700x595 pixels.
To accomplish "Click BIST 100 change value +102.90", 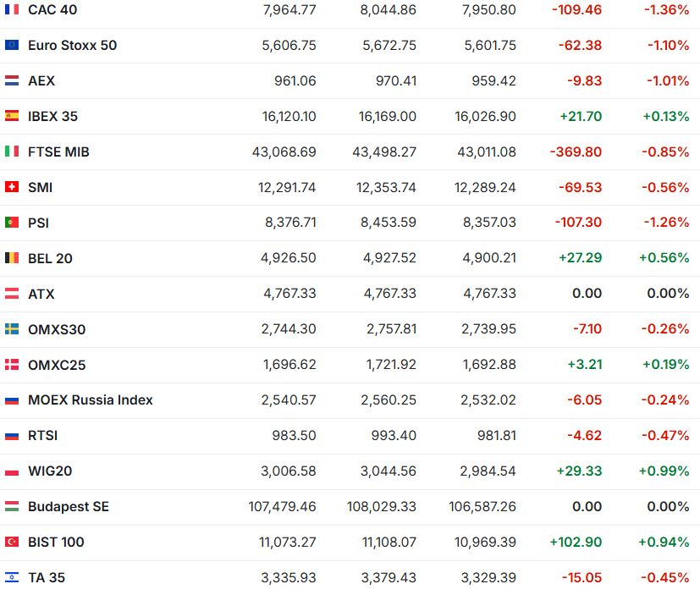I will point(576,542).
